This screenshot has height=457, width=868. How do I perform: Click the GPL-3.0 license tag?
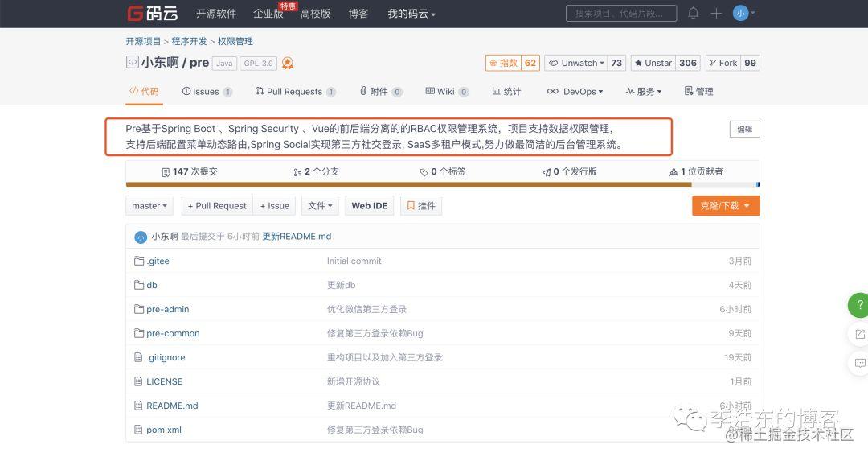[x=259, y=63]
